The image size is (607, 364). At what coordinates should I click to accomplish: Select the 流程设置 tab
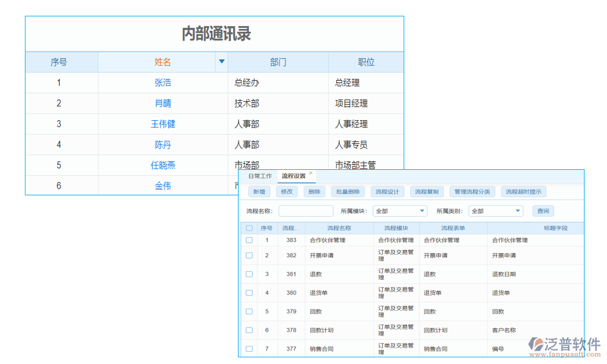293,176
